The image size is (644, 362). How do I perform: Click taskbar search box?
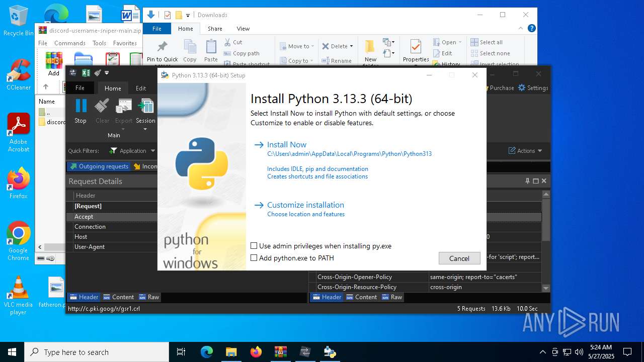click(x=97, y=352)
